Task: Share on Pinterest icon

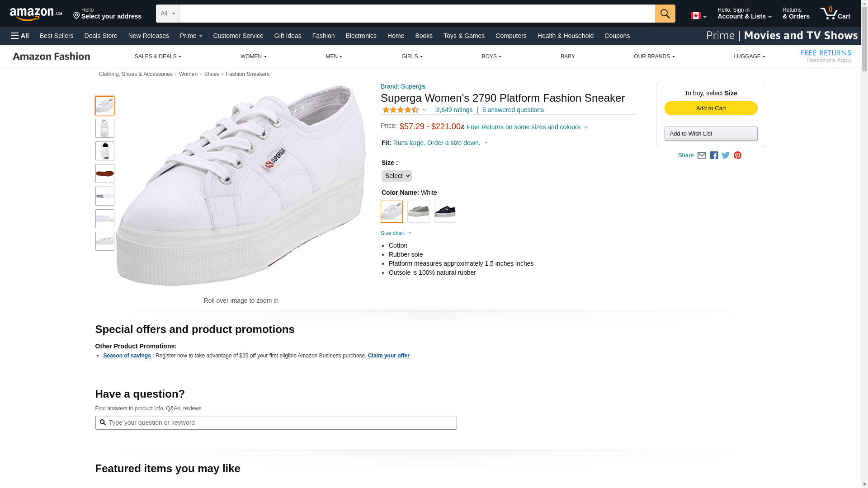Action: pos(737,155)
